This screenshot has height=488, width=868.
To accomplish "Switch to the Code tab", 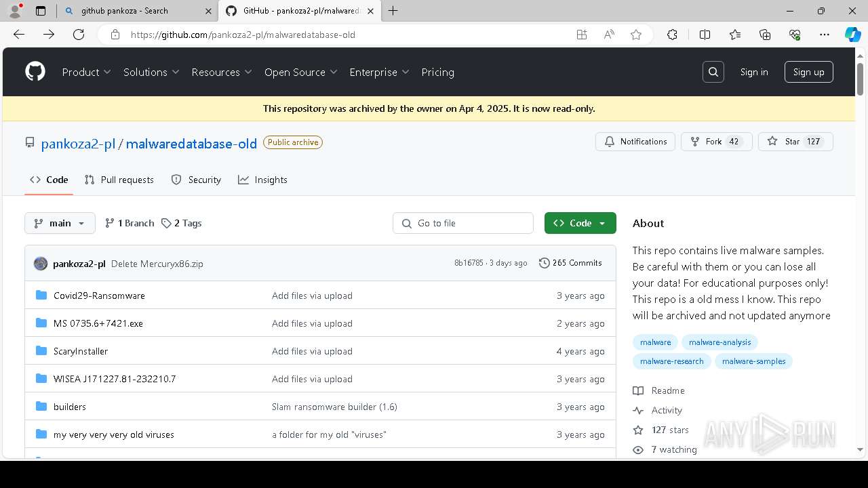I will pyautogui.click(x=49, y=180).
